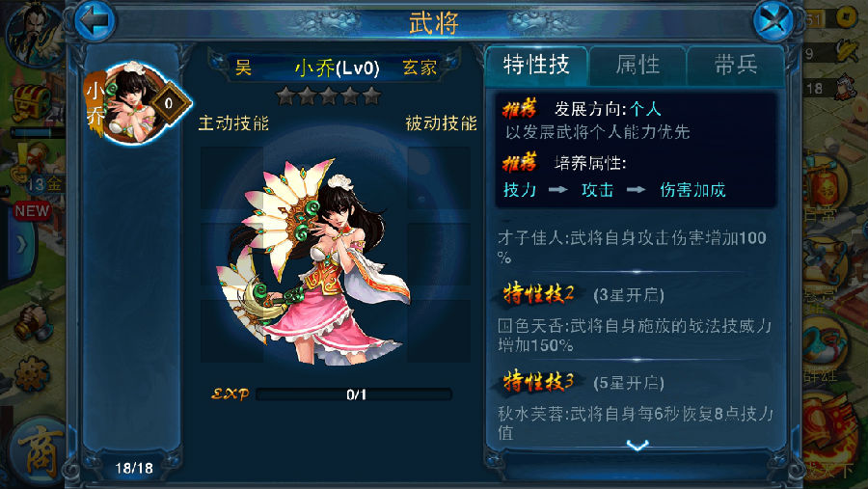Click the gold coin icon at top-right
The image size is (868, 489).
coord(845,17)
